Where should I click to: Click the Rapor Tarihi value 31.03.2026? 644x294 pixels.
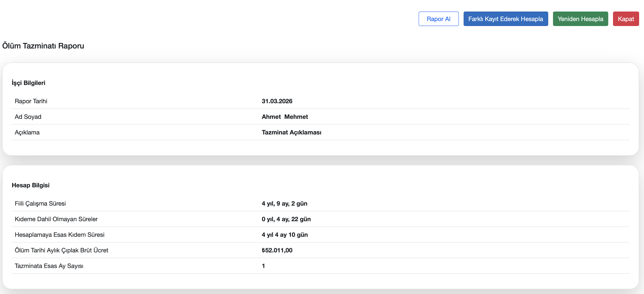point(277,101)
